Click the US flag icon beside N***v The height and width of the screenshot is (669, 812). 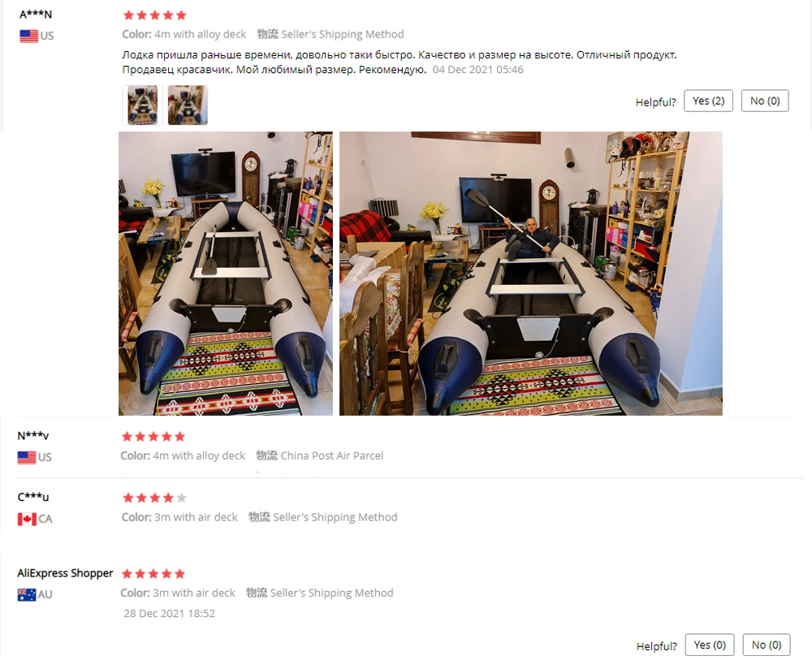[27, 457]
